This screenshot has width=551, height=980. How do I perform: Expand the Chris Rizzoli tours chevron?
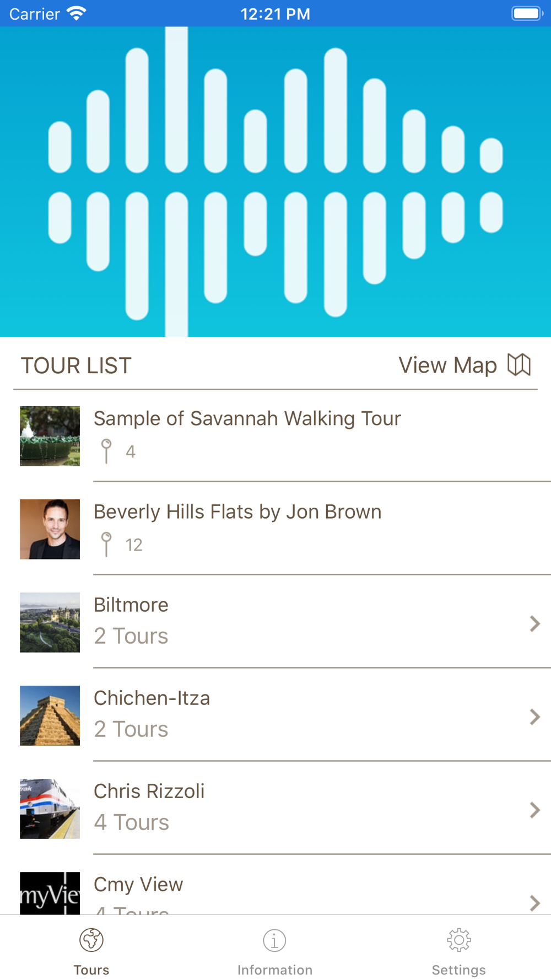click(x=534, y=810)
